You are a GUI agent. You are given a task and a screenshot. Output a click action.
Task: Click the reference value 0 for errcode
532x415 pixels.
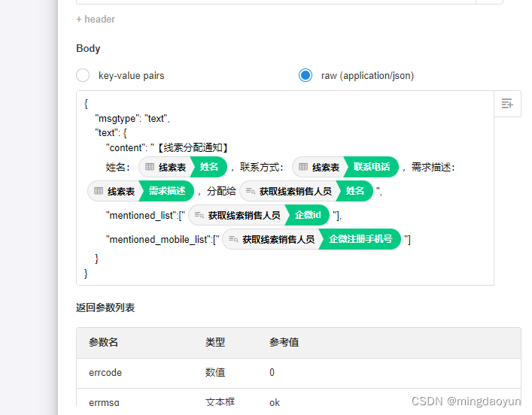(x=272, y=373)
